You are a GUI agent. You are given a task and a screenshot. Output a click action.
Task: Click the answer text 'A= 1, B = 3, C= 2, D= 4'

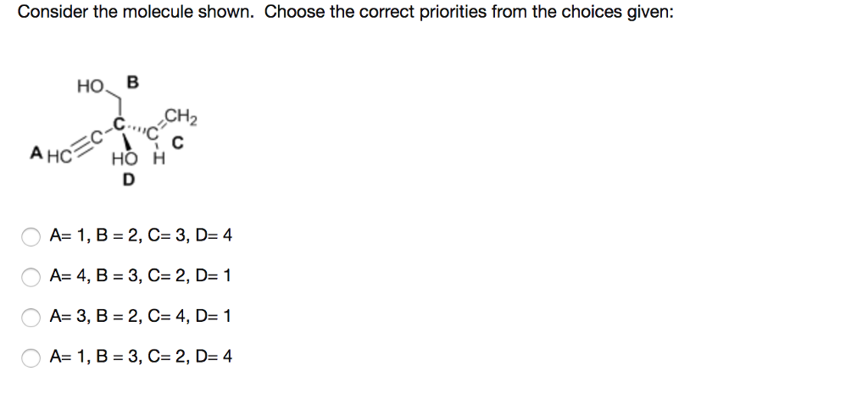(141, 357)
